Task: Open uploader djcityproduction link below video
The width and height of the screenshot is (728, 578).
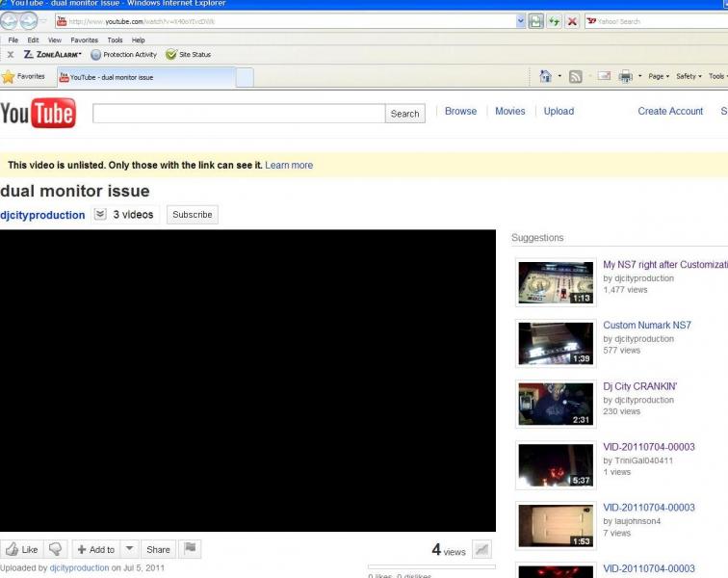Action: click(x=79, y=567)
